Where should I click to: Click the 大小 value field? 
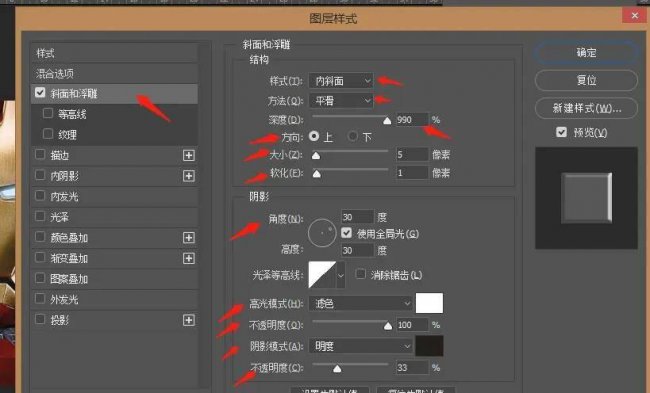(x=412, y=155)
